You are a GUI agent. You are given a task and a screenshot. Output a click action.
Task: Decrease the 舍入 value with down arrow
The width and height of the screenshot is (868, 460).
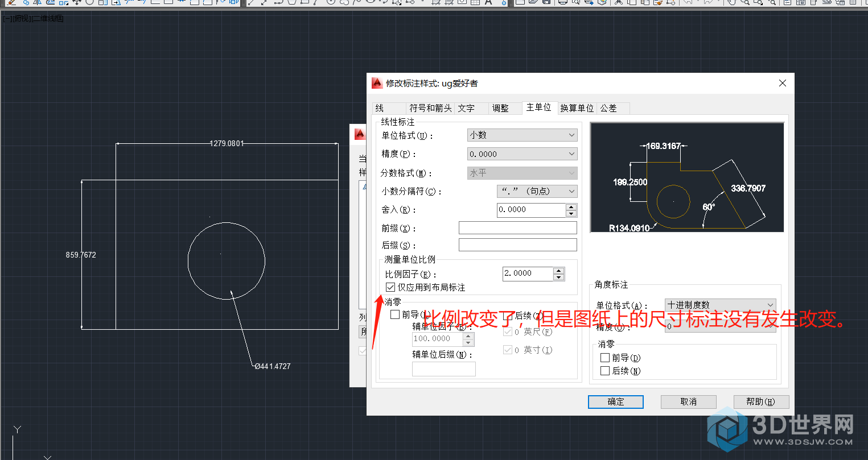[x=571, y=213]
